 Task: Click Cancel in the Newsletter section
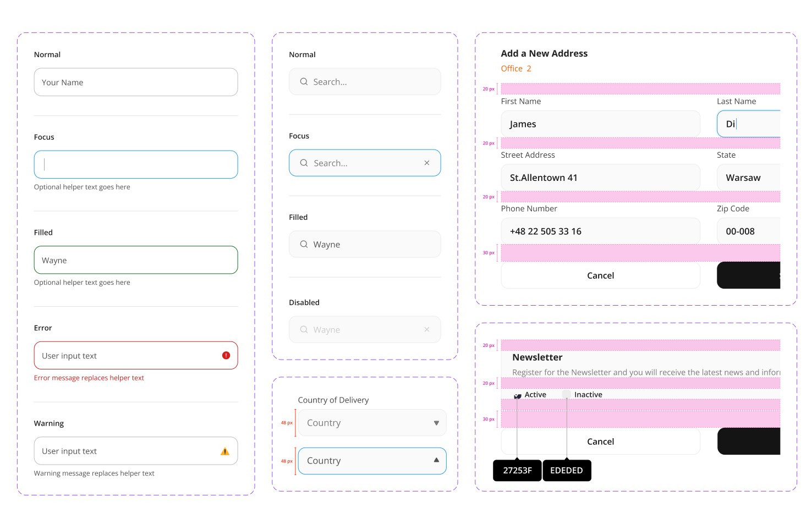tap(600, 441)
